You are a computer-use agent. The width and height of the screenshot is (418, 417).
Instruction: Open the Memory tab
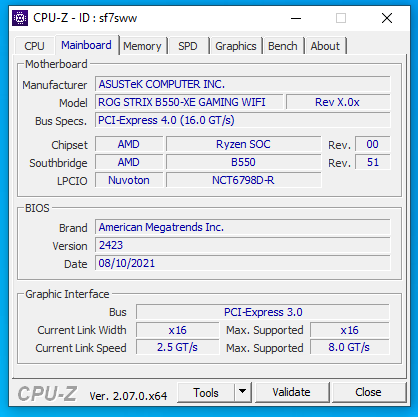click(142, 46)
